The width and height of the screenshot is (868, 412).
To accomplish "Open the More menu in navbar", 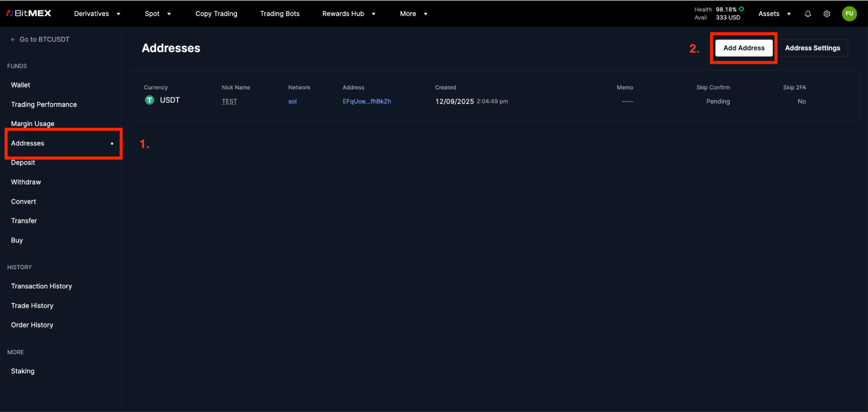I will tap(413, 14).
